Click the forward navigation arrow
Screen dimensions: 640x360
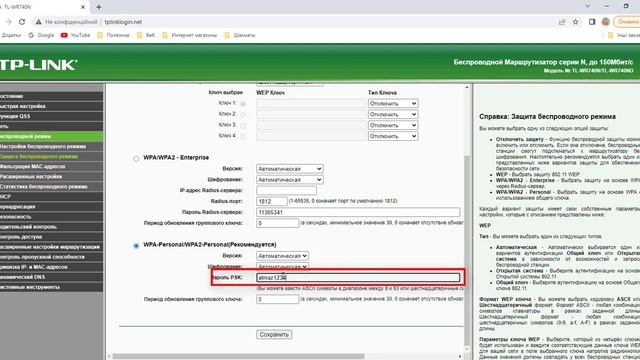[8, 22]
